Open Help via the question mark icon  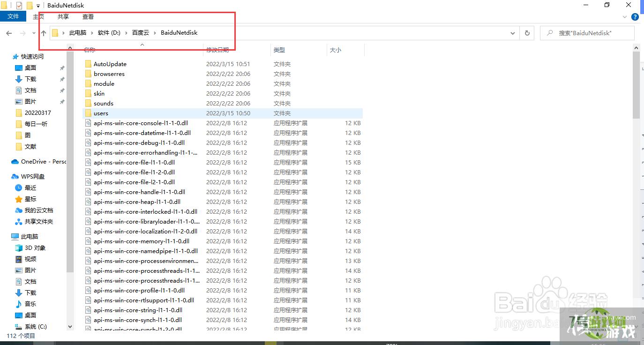(x=635, y=17)
